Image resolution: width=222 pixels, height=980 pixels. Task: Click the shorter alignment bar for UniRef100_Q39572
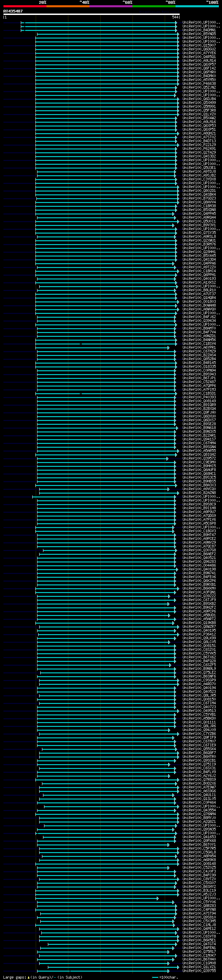[x=102, y=459]
